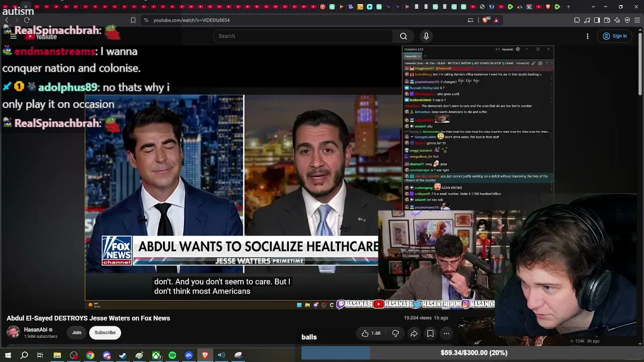This screenshot has width=644, height=362.
Task: Click the video title text
Action: pyautogui.click(x=89, y=318)
